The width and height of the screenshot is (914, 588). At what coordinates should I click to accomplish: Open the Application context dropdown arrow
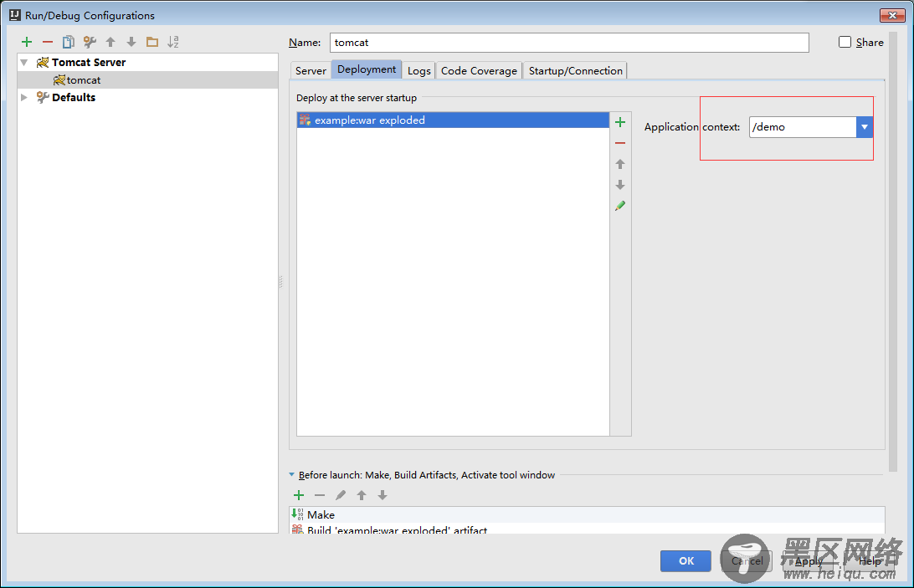[865, 127]
